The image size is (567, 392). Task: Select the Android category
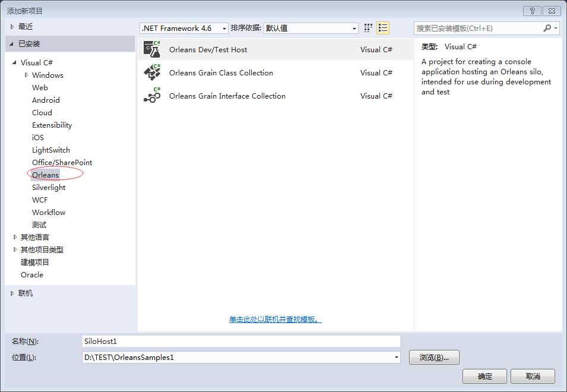point(46,100)
